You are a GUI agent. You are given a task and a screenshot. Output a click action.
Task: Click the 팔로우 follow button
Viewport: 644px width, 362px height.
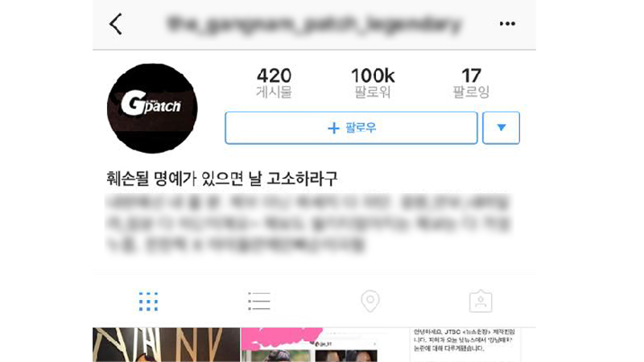coord(351,128)
